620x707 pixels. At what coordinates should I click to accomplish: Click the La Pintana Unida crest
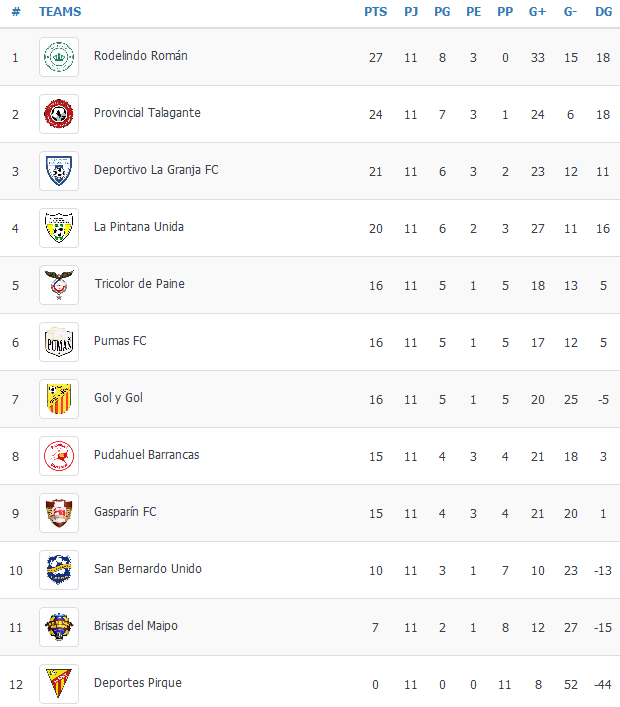pyautogui.click(x=59, y=228)
